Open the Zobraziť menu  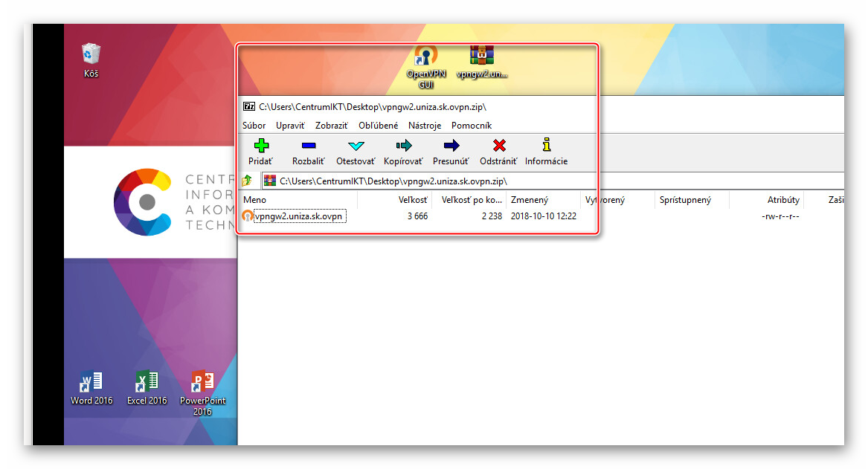tap(331, 126)
